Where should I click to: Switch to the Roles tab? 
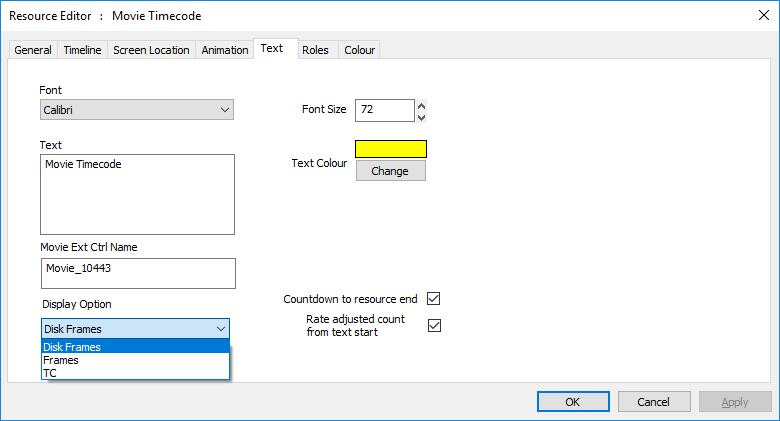315,50
